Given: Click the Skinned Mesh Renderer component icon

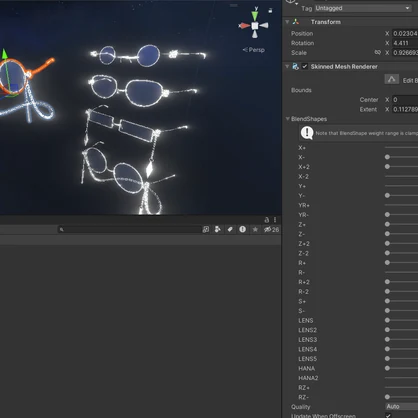Looking at the screenshot, I should [295, 66].
